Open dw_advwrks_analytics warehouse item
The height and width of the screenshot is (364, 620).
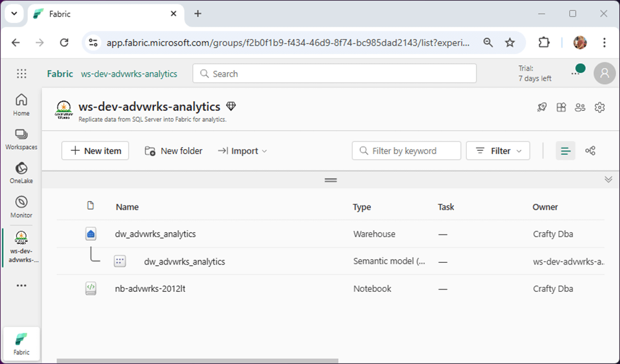[x=155, y=234]
